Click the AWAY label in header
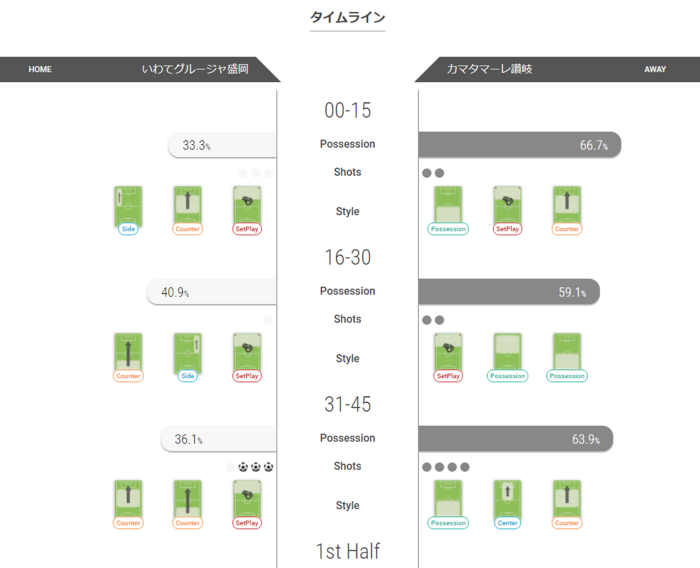 [655, 70]
